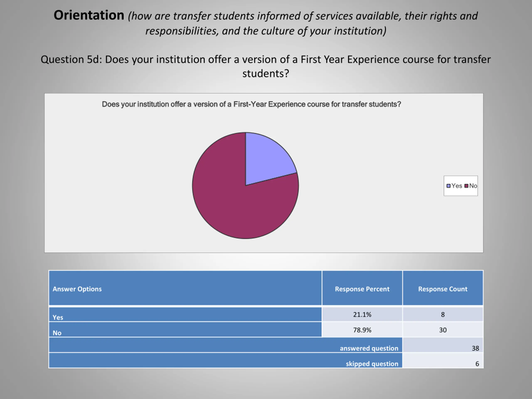The width and height of the screenshot is (532, 399).
Task: Click the No legend color swatch
Action: (x=466, y=186)
